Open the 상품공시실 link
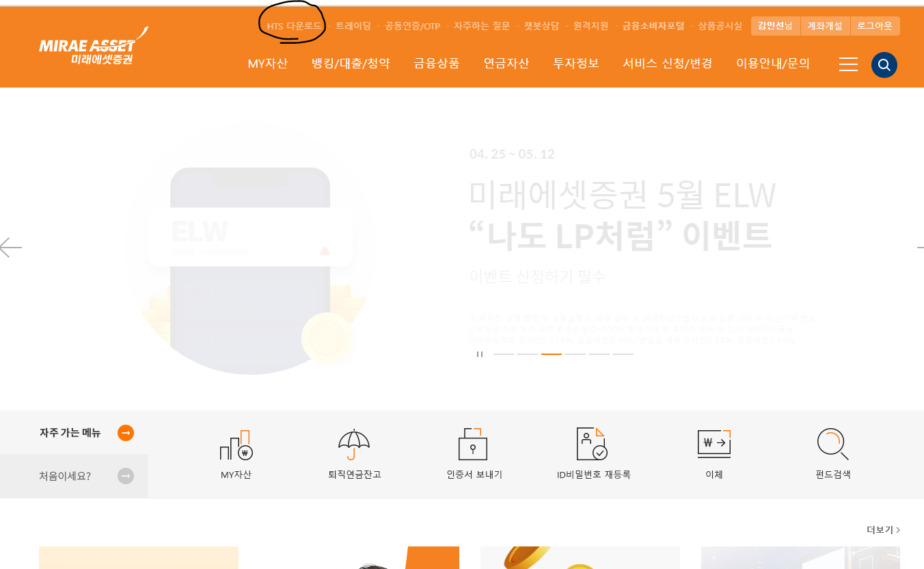 point(720,26)
